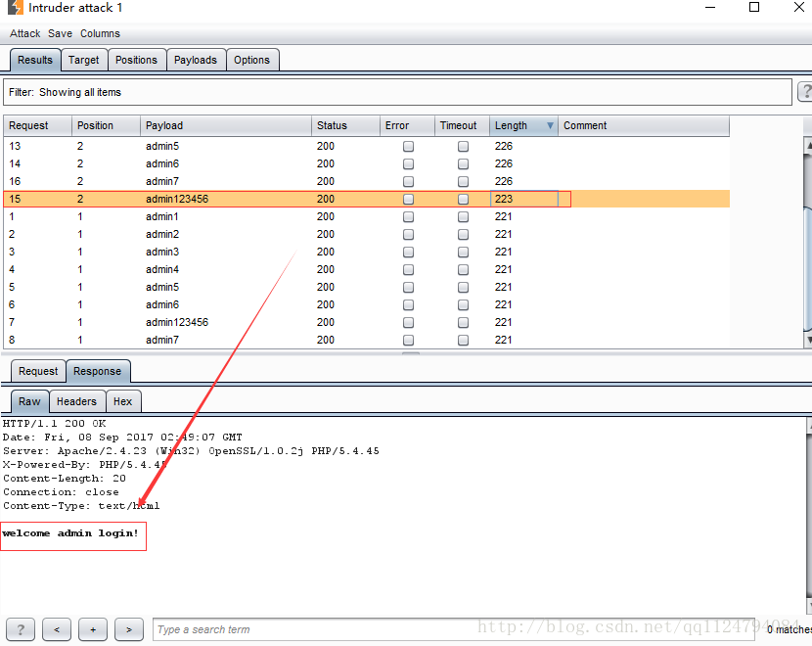Switch to the Positions tab

pyautogui.click(x=136, y=60)
